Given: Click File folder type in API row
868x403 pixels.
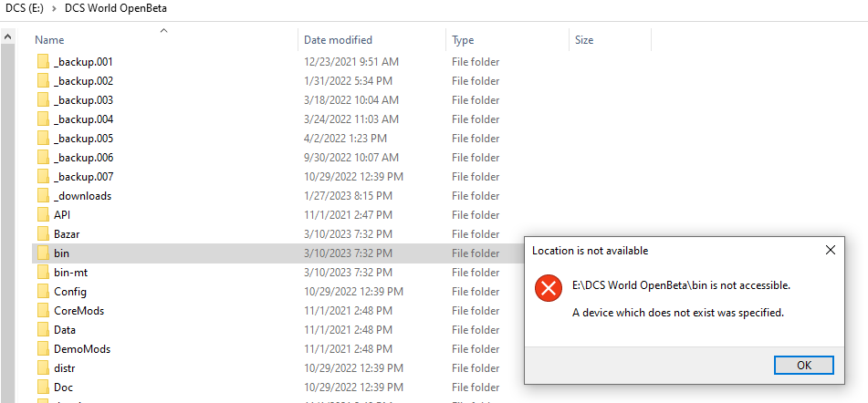Looking at the screenshot, I should coord(476,215).
